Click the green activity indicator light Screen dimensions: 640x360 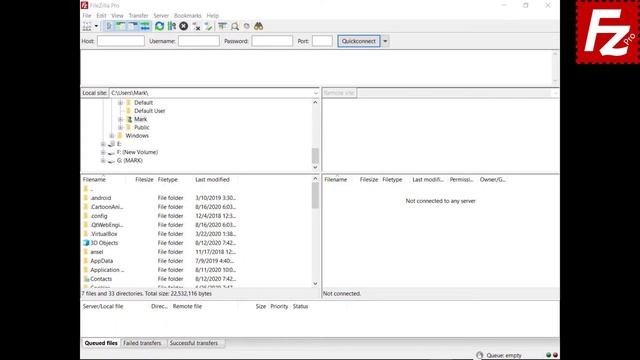(x=549, y=355)
